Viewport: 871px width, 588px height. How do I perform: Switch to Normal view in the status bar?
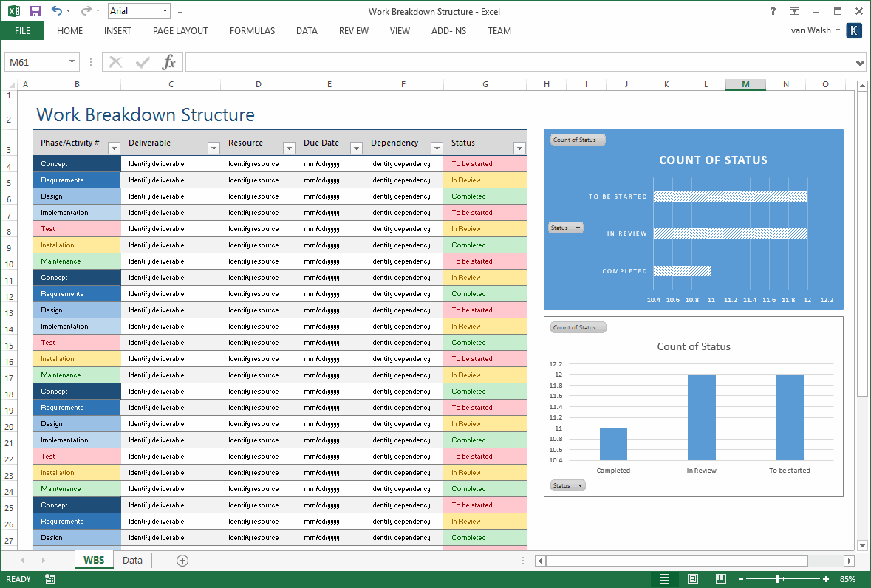click(664, 579)
